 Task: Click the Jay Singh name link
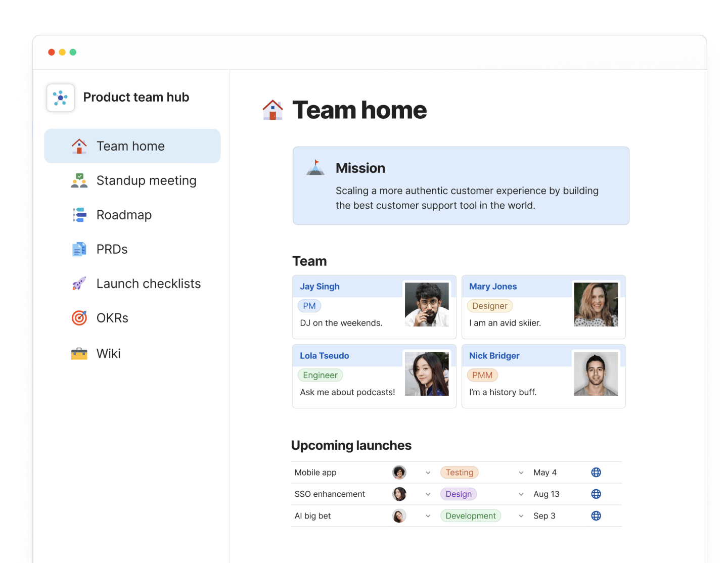[x=320, y=286]
